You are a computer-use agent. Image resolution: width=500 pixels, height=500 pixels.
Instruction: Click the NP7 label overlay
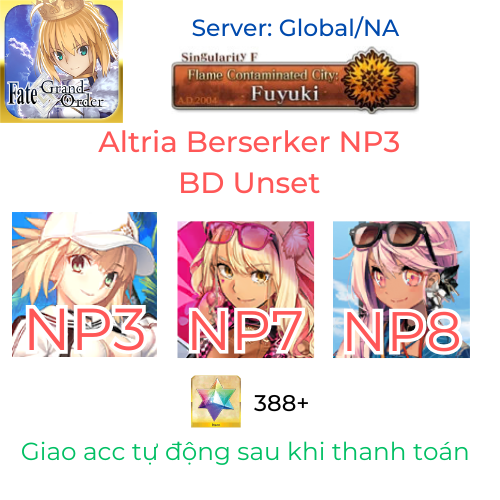246,330
